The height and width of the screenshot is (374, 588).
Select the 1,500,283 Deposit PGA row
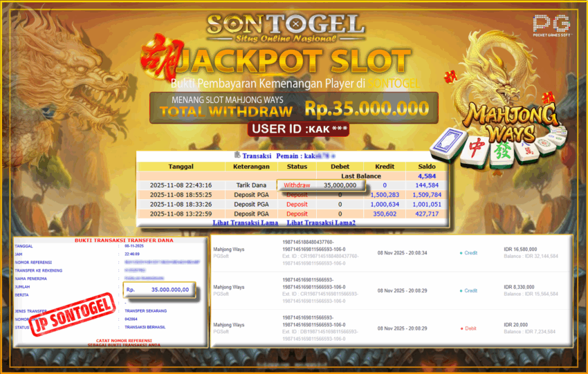pyautogui.click(x=292, y=195)
